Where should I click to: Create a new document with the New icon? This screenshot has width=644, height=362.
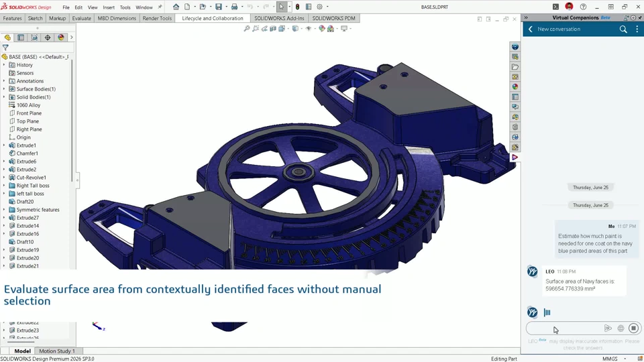(x=187, y=7)
